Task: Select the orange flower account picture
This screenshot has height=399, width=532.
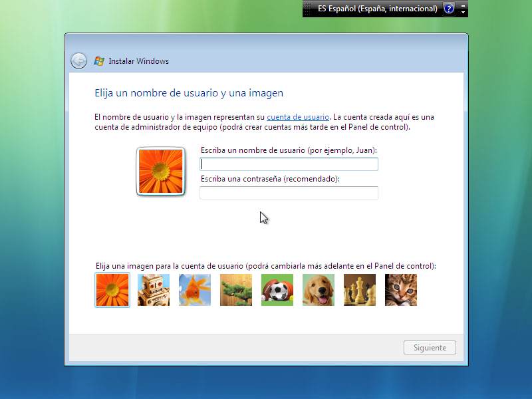Action: 112,290
